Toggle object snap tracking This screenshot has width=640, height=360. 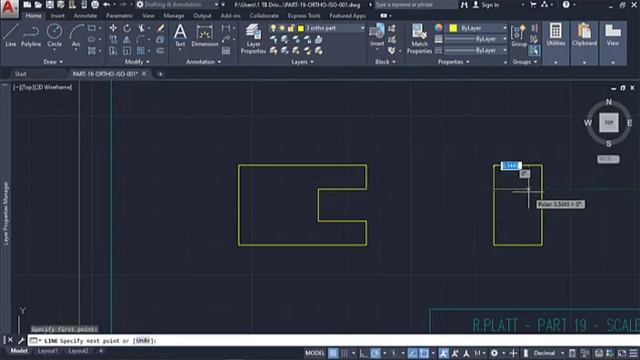(x=412, y=353)
